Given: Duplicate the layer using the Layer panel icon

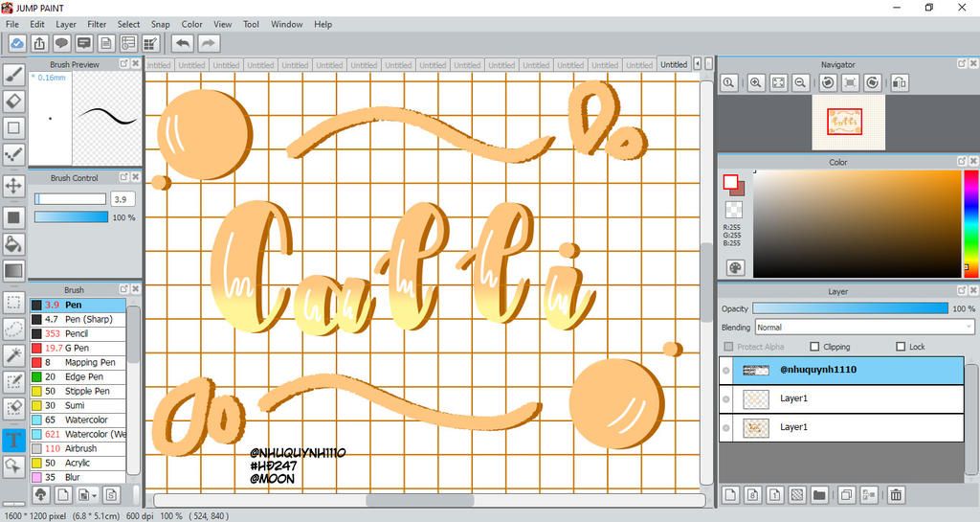Looking at the screenshot, I should click(846, 495).
